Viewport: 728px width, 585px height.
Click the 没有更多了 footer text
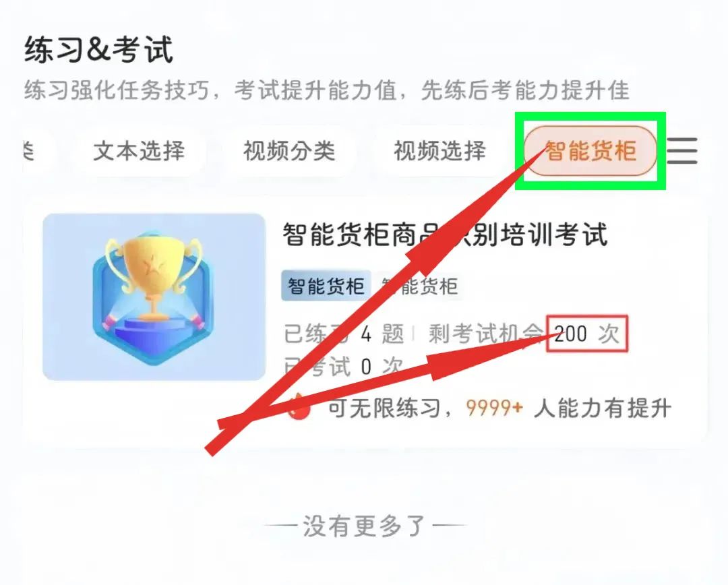(x=364, y=526)
